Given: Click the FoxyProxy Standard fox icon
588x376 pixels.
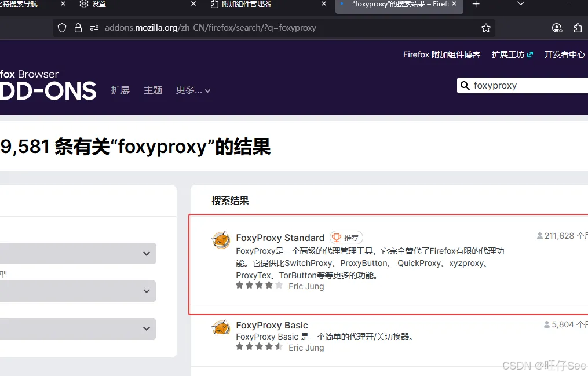Looking at the screenshot, I should (x=221, y=240).
